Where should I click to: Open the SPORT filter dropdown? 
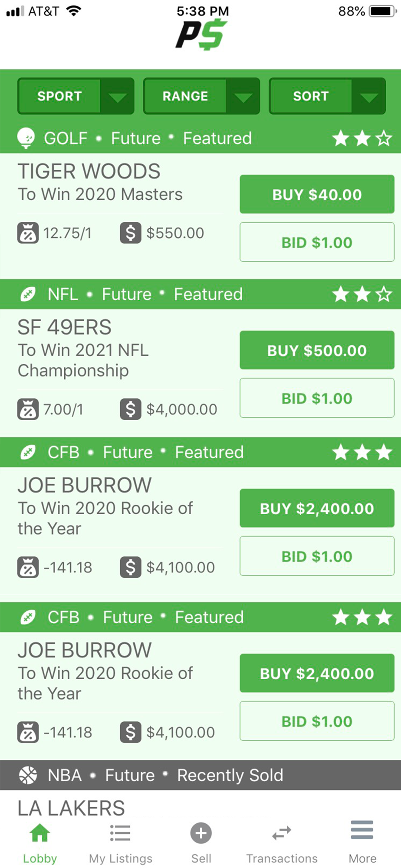click(76, 96)
